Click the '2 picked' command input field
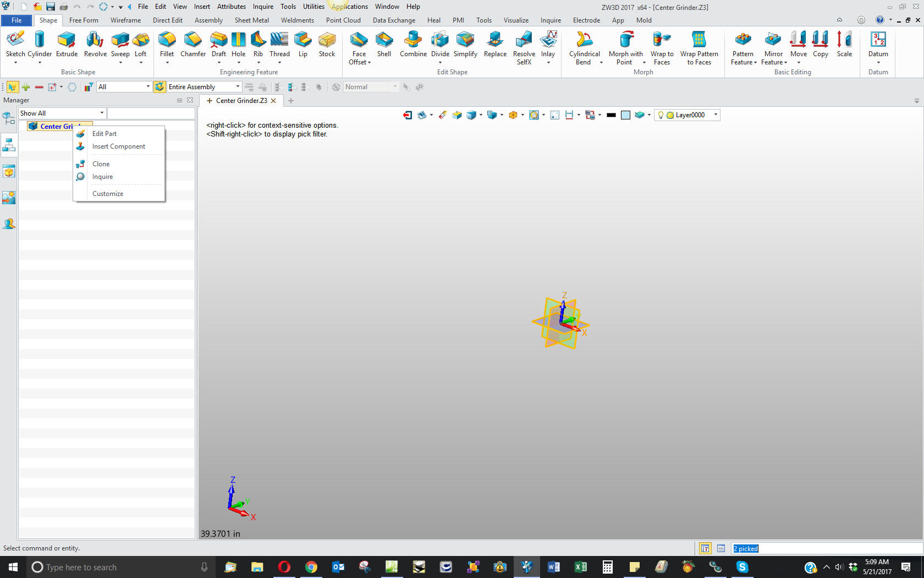Screen dimensions: 924x578 click(827, 548)
